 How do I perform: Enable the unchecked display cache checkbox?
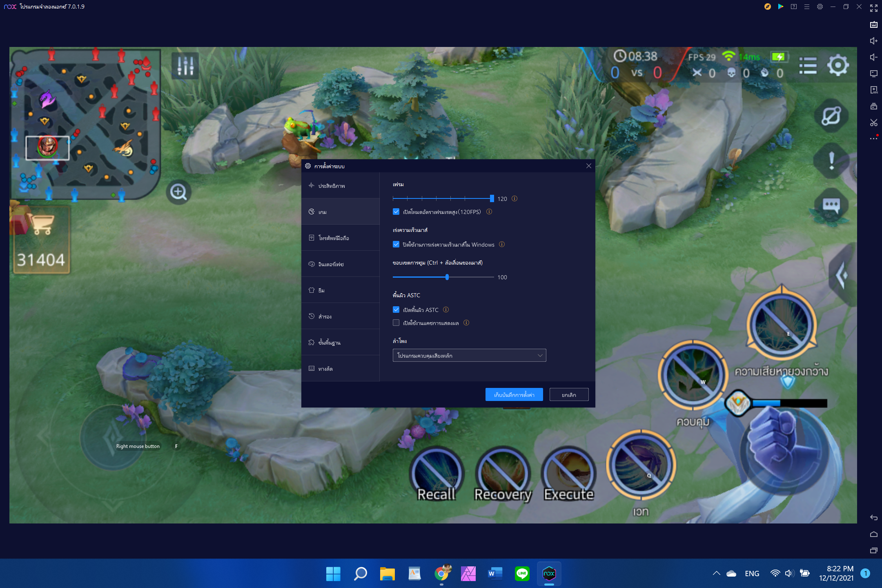[396, 323]
